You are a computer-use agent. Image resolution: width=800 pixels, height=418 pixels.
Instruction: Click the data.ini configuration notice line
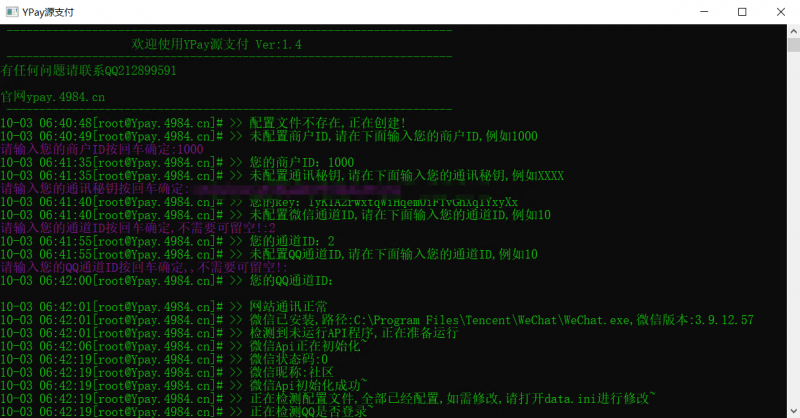[x=328, y=399]
